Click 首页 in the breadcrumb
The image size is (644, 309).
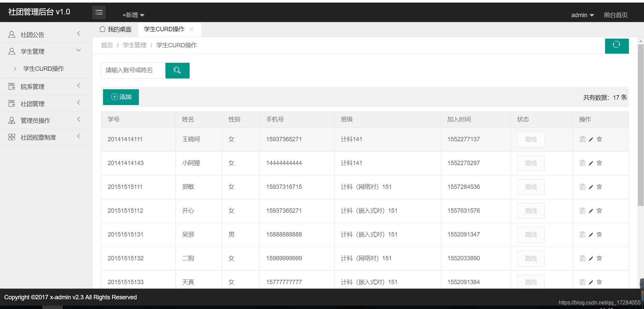[x=107, y=45]
